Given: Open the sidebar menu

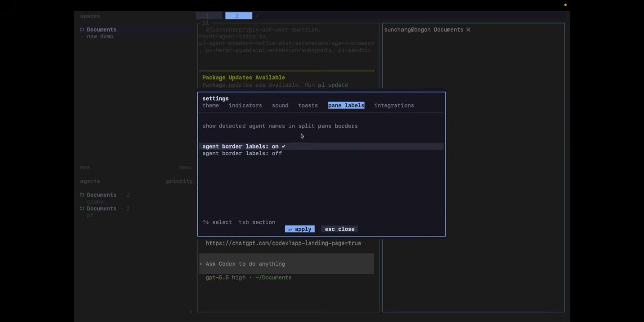Looking at the screenshot, I should [x=186, y=167].
